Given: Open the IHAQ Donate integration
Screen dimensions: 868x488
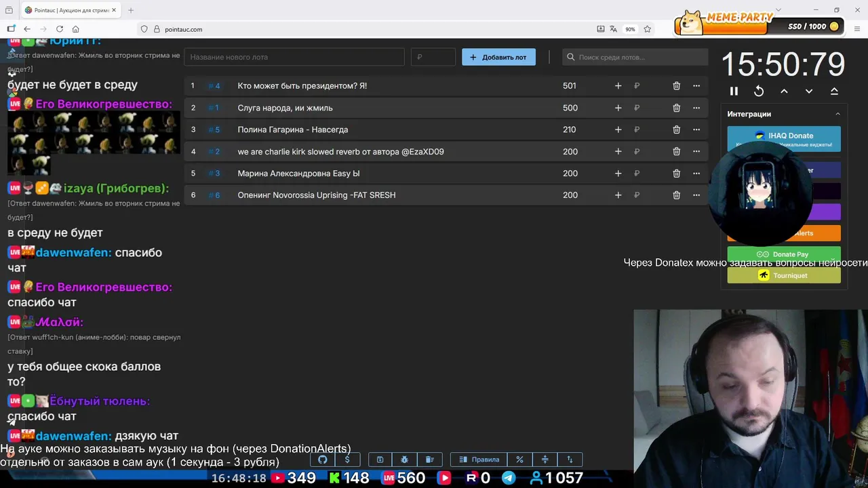Looking at the screenshot, I should (784, 139).
